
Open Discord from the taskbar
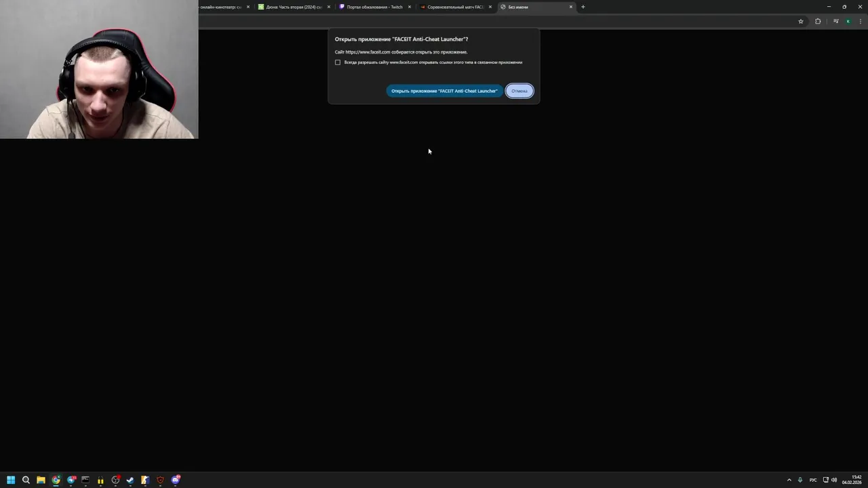point(176,480)
